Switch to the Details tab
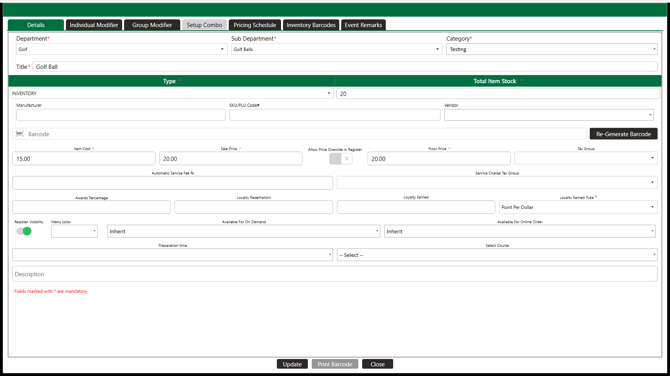Image resolution: width=670 pixels, height=376 pixels. click(x=36, y=25)
